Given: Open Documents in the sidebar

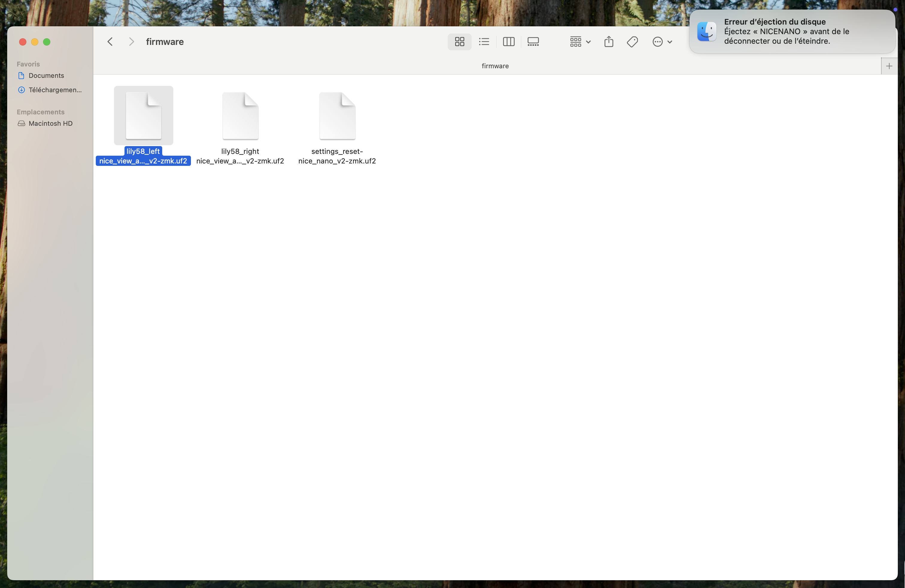Looking at the screenshot, I should point(46,76).
